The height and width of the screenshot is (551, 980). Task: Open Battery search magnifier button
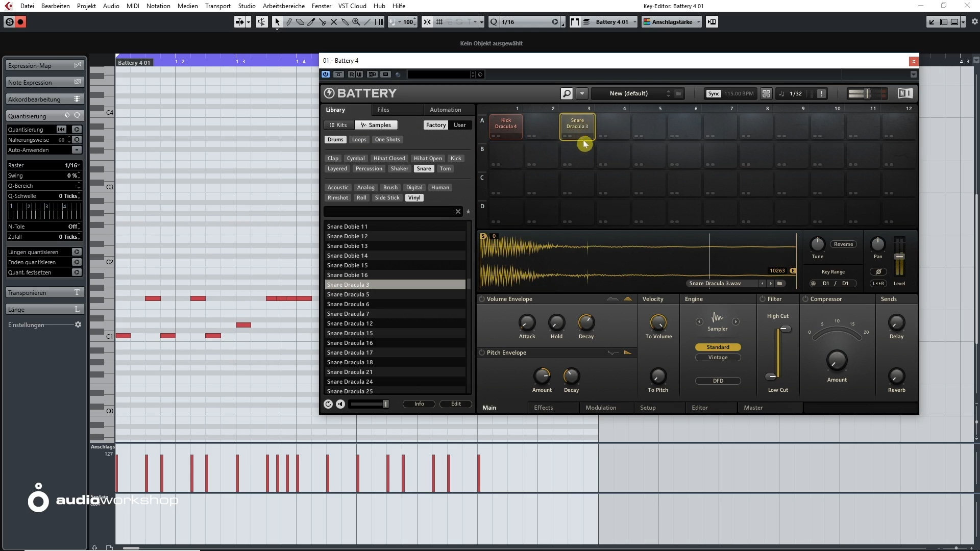567,93
